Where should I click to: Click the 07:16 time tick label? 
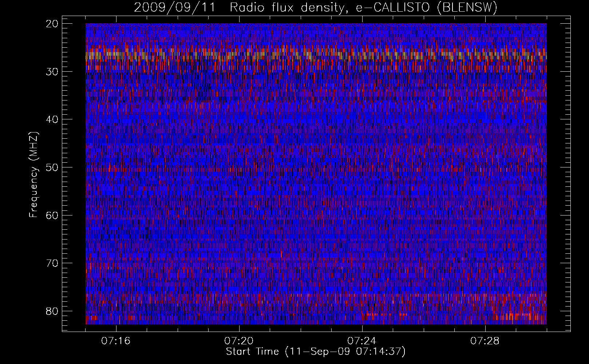pyautogui.click(x=116, y=341)
